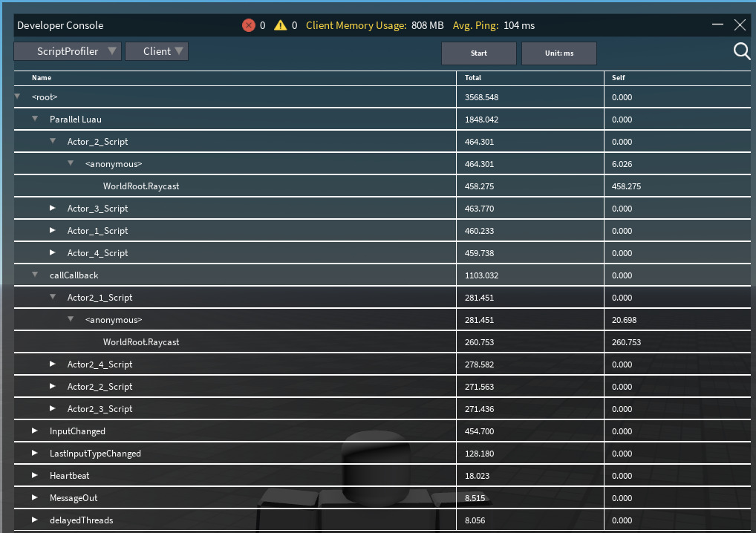Expand the delayedThreads entry
The height and width of the screenshot is (533, 756).
click(34, 520)
